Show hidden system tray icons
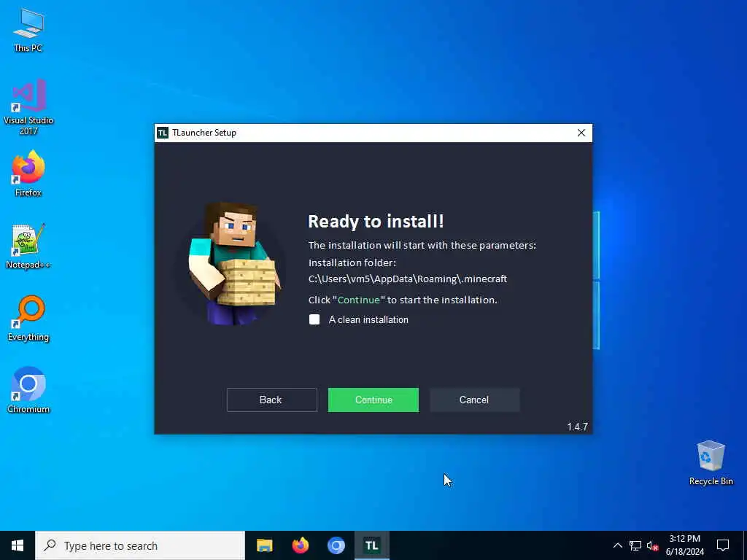Screen dimensions: 747x560 click(617, 545)
